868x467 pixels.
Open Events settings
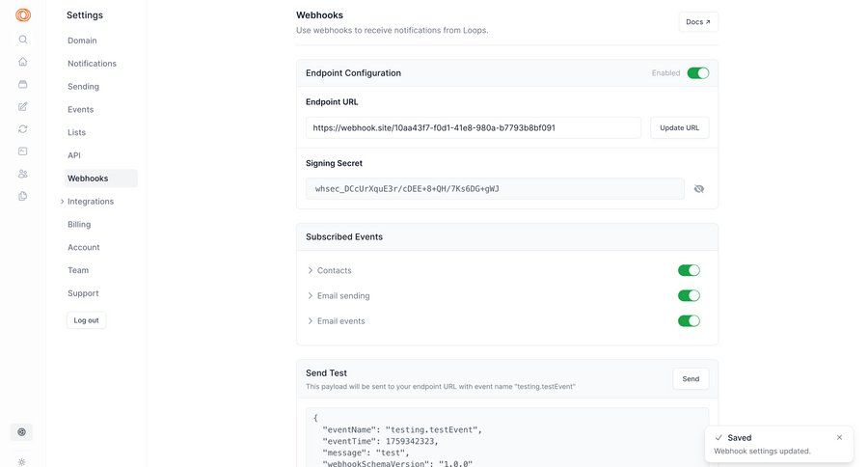click(80, 110)
